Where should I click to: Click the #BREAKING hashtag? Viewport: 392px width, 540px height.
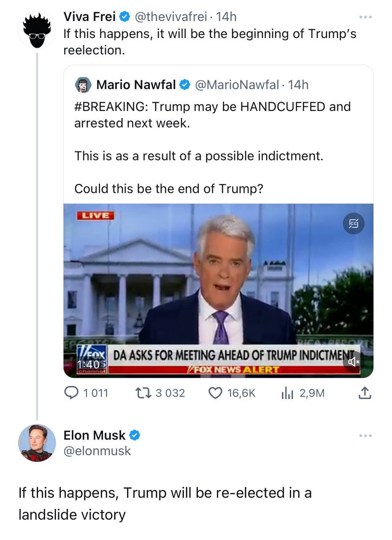pyautogui.click(x=109, y=106)
